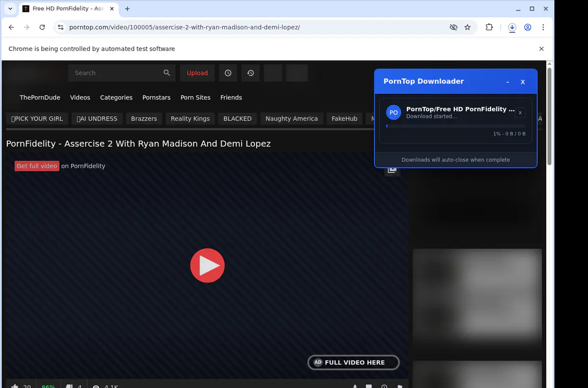
Task: Reload the page with Chrome refresh icon
Action: tap(42, 27)
